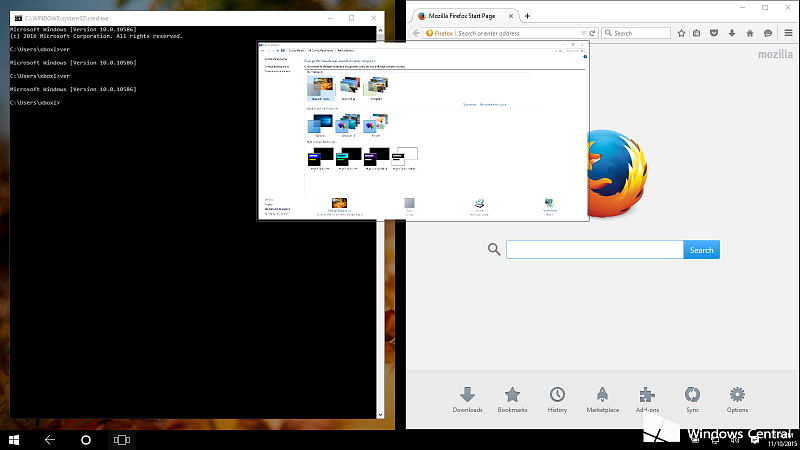The height and width of the screenshot is (450, 800).
Task: Go to Firefox home page icon
Action: pyautogui.click(x=749, y=33)
